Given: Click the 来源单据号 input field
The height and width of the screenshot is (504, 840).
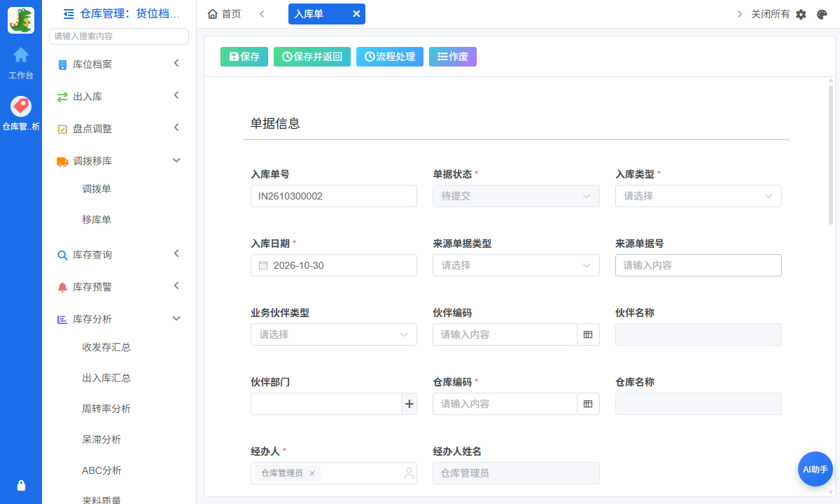Looking at the screenshot, I should pos(699,265).
